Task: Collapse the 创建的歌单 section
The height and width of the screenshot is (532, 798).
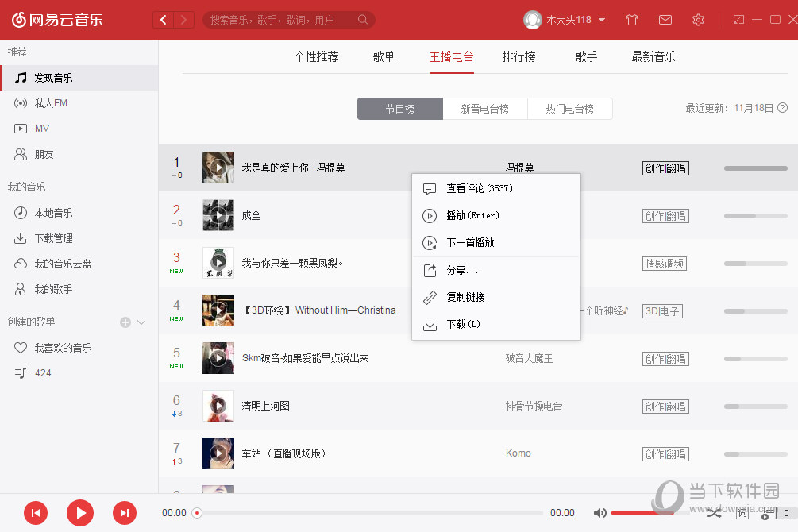Action: (141, 322)
